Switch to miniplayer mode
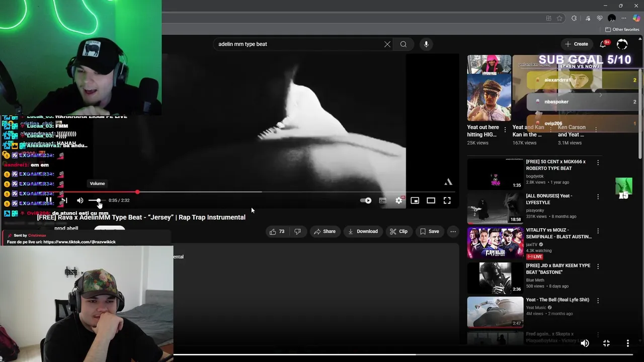The width and height of the screenshot is (644, 362). (x=415, y=201)
